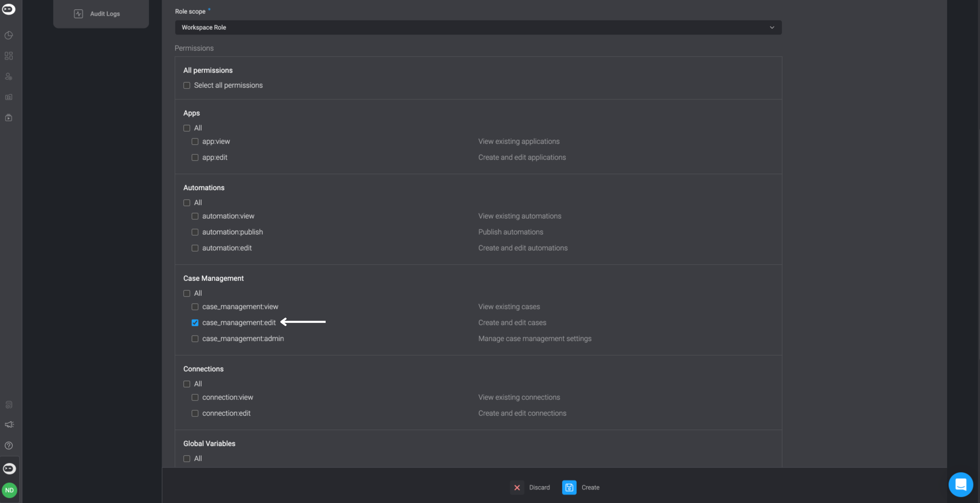Viewport: 980px width, 503px height.
Task: Enable the automation:view permission
Action: pyautogui.click(x=195, y=216)
